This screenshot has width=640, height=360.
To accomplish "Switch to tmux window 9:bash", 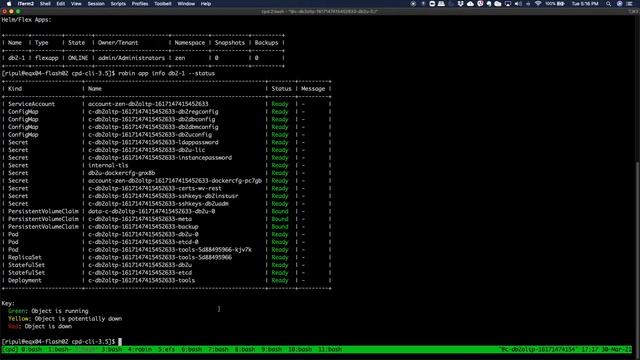I will tap(272, 349).
